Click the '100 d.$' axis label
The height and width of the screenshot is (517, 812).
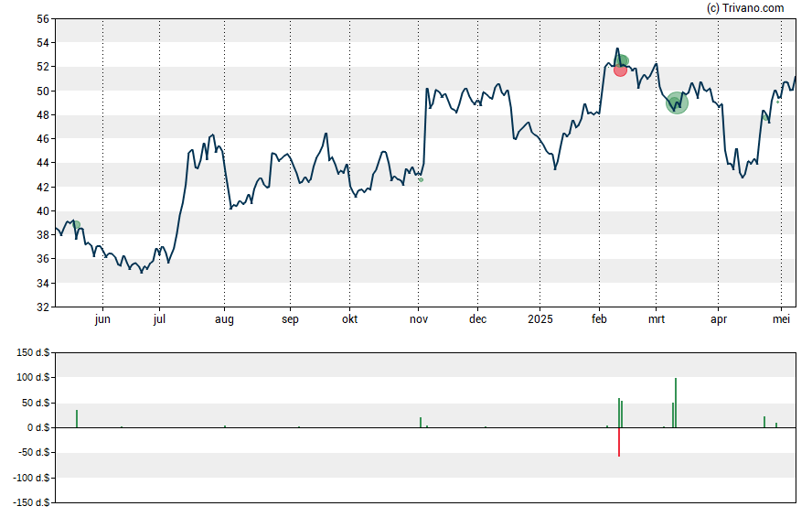[x=33, y=377]
